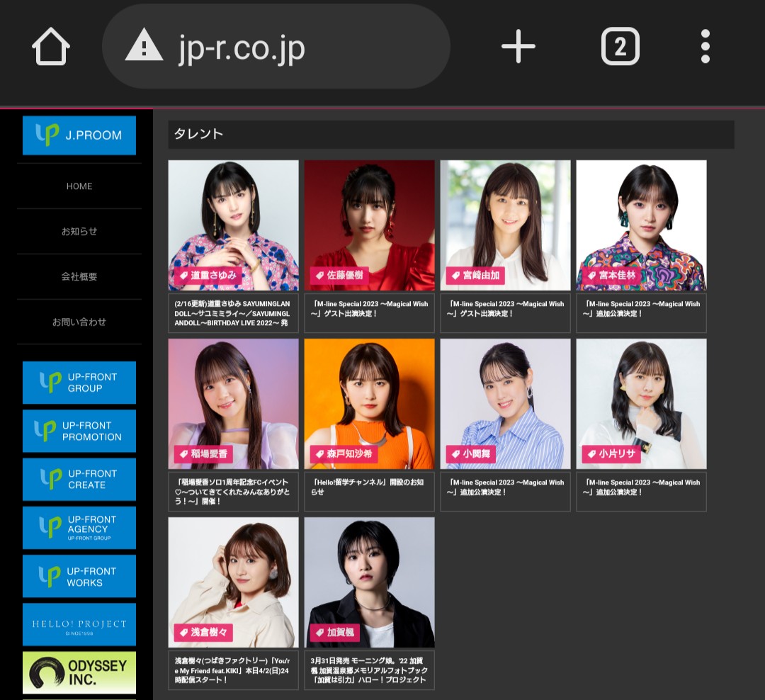Screen dimensions: 765x700
Task: Open the 宮本佳林 talent photo
Action: point(641,225)
